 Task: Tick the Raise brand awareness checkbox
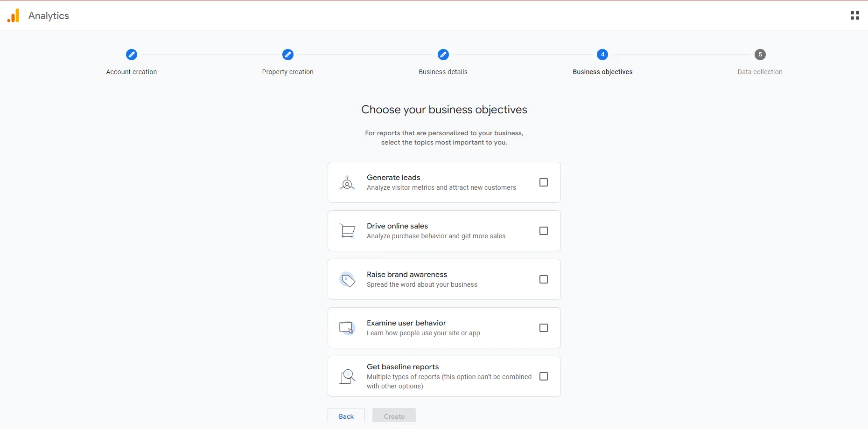point(544,280)
